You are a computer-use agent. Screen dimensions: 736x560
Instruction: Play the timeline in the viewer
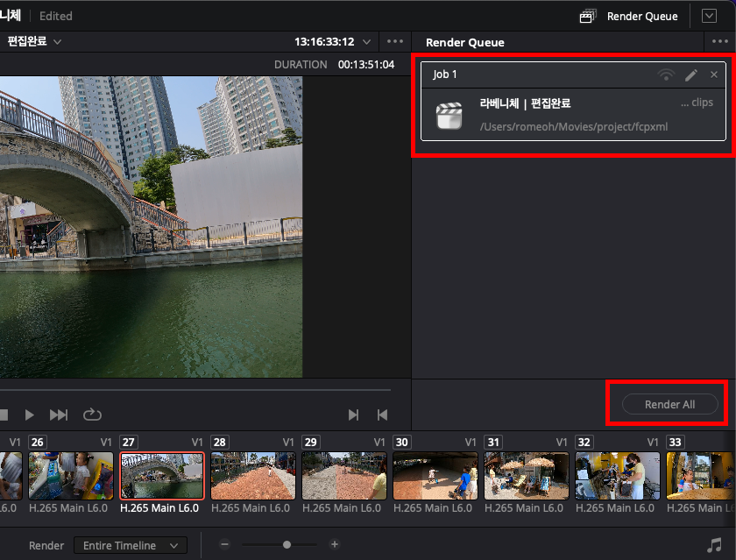pos(29,415)
